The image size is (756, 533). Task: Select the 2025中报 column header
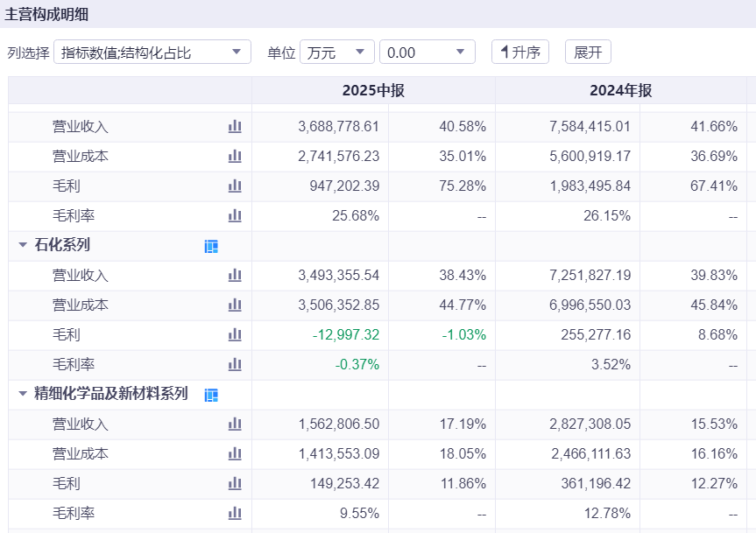[x=373, y=90]
